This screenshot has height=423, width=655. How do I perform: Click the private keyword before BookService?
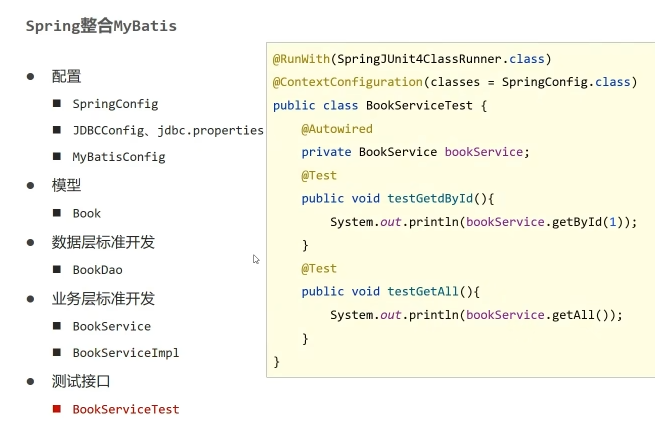(x=326, y=152)
